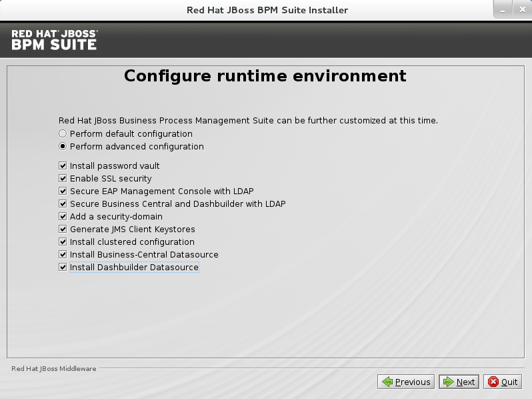This screenshot has width=532, height=399.
Task: Disable Install clustered configuration checkbox
Action: click(x=63, y=242)
